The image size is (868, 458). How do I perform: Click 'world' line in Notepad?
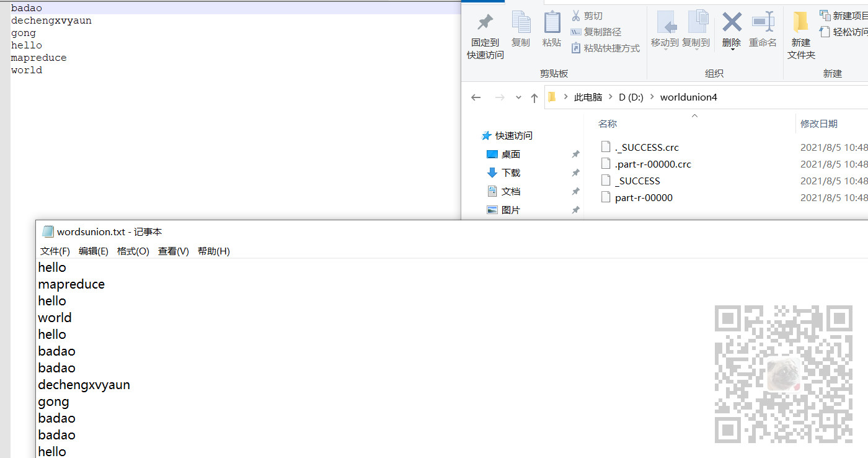click(55, 318)
